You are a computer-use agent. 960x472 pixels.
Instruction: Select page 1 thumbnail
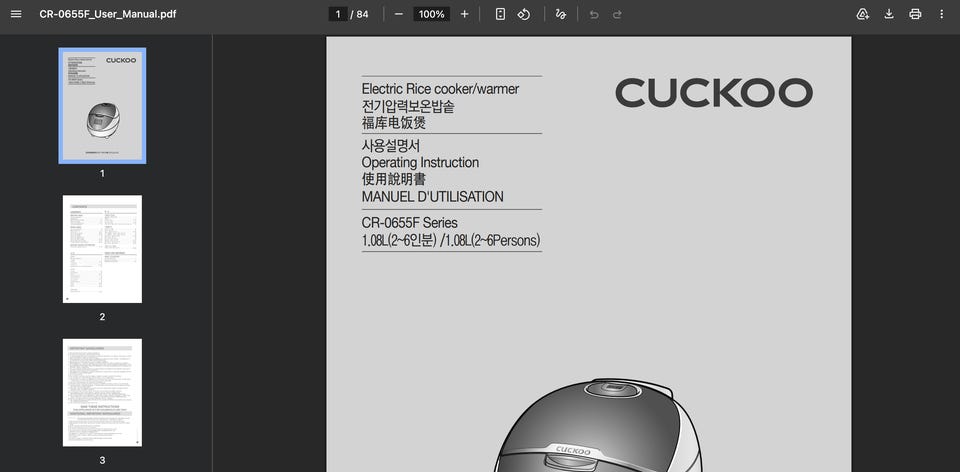coord(102,106)
